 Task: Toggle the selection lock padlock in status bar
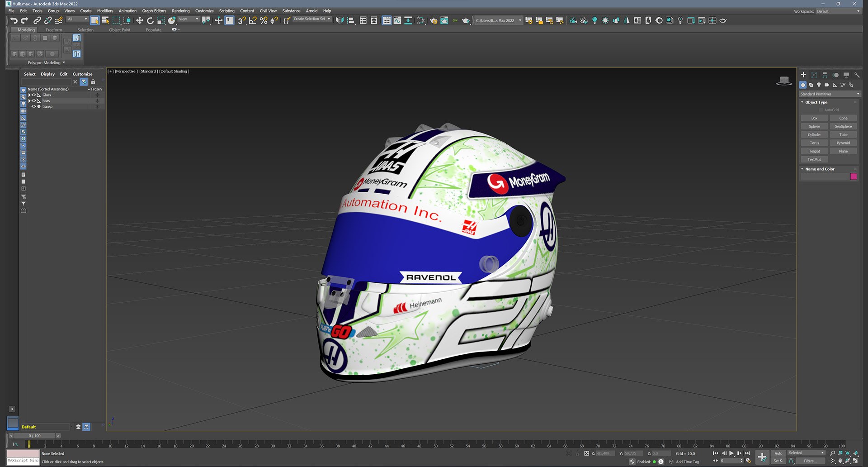pyautogui.click(x=577, y=453)
